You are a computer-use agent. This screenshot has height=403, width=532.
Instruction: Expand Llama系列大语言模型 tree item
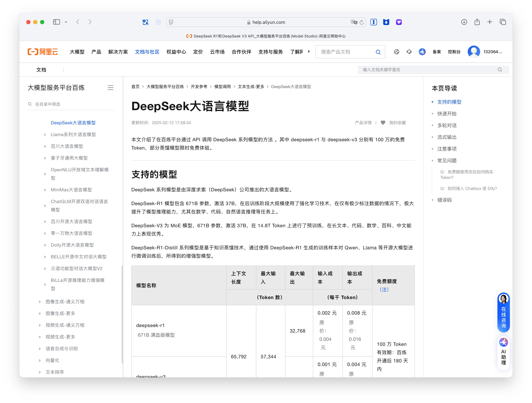[45, 135]
